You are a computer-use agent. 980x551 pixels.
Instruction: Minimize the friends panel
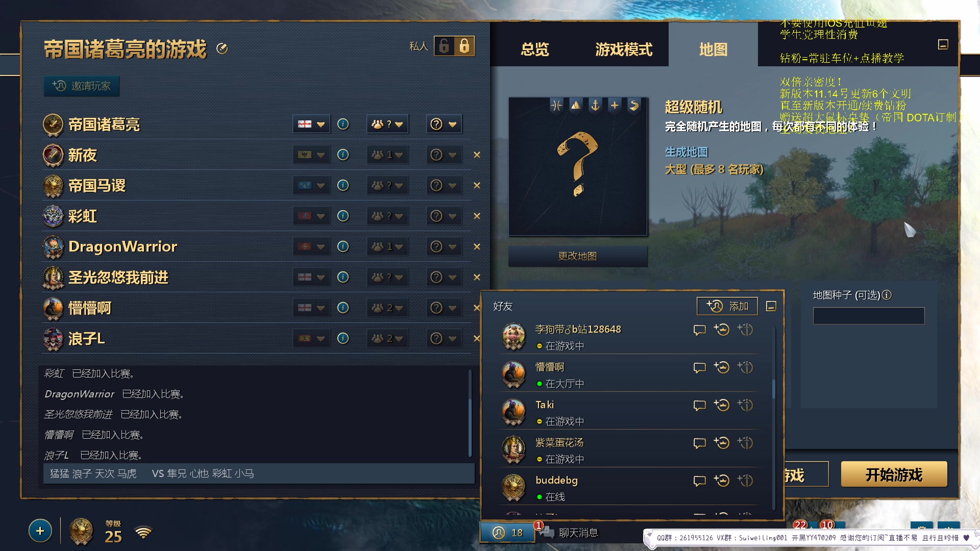click(x=771, y=306)
